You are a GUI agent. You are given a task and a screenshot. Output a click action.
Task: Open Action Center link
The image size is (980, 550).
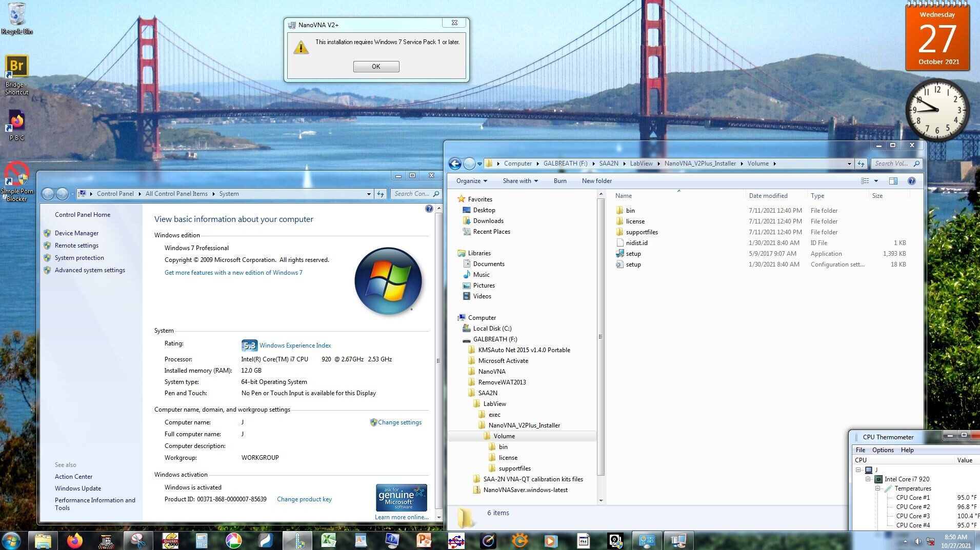(73, 477)
